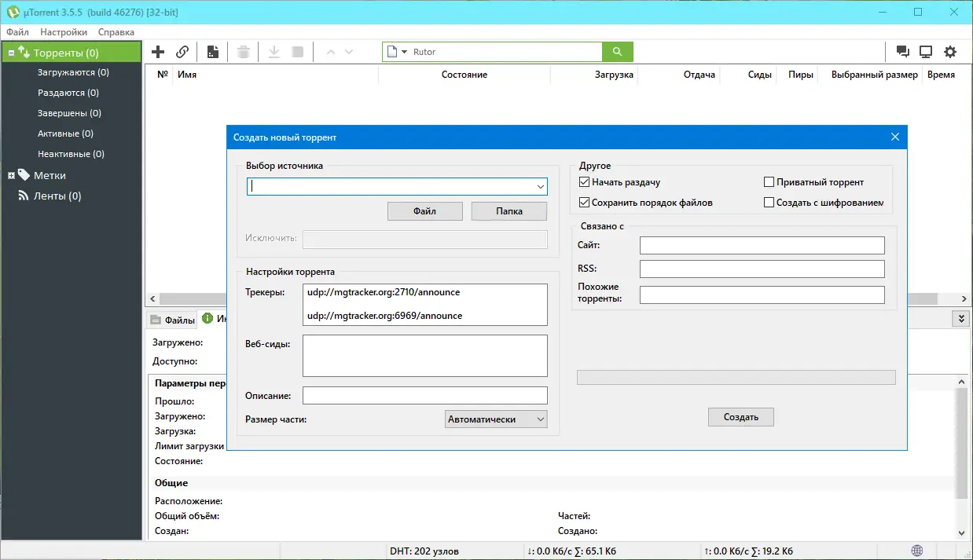Click the Remove Torrent trash icon

[x=244, y=52]
